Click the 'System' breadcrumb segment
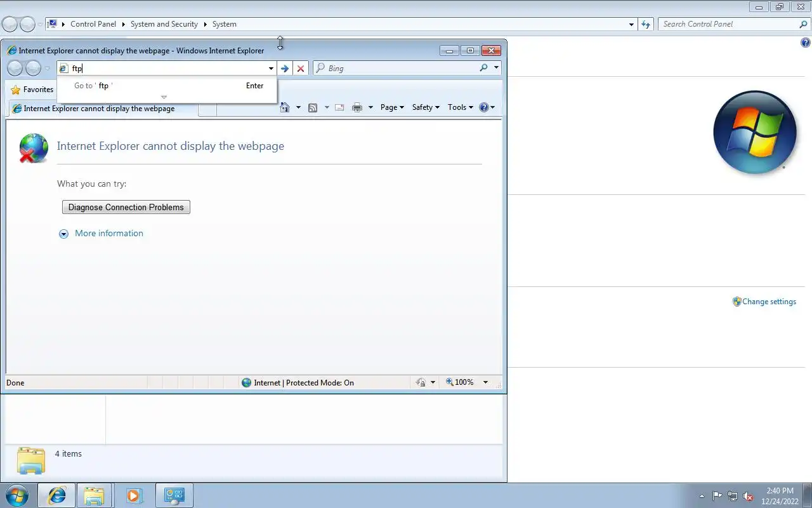The height and width of the screenshot is (508, 812). click(x=225, y=24)
